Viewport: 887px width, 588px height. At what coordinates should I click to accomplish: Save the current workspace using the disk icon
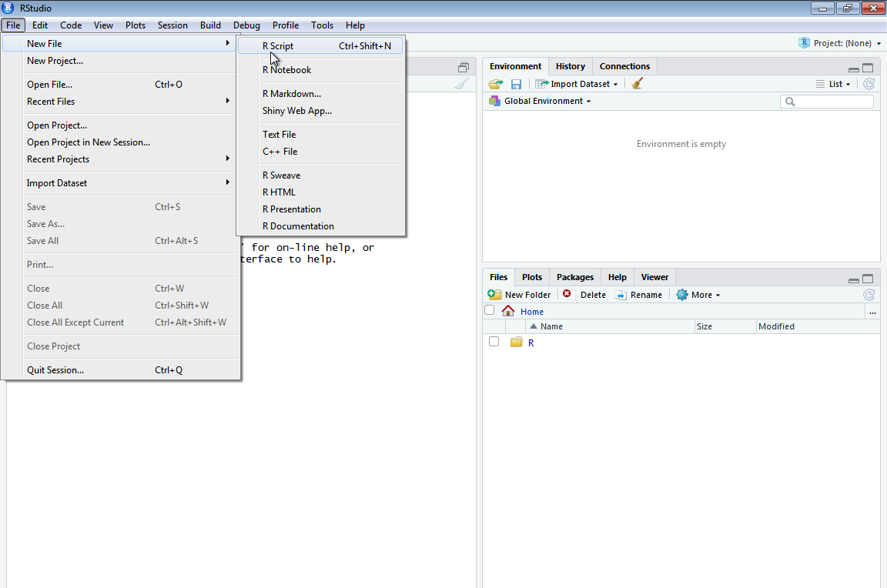(x=516, y=84)
